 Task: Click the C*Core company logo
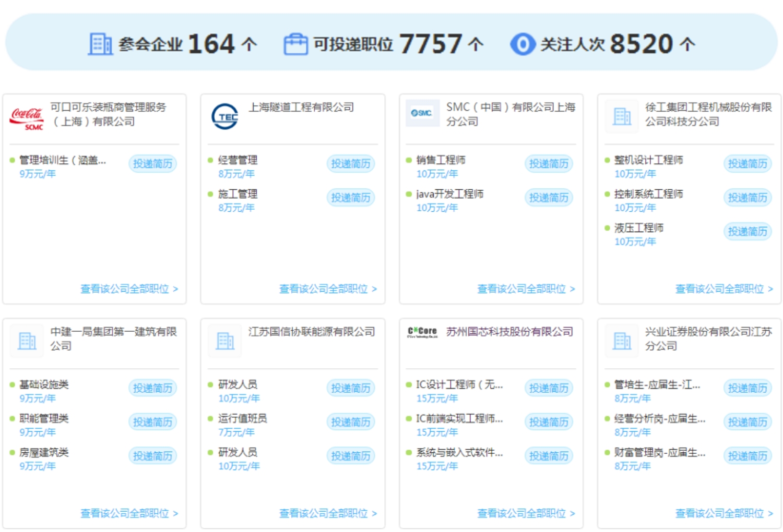422,332
